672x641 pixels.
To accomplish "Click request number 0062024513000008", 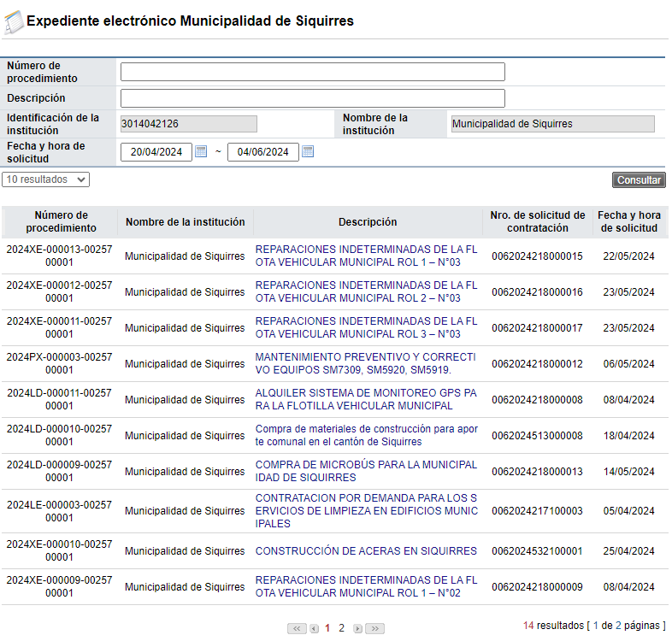I will tap(537, 436).
